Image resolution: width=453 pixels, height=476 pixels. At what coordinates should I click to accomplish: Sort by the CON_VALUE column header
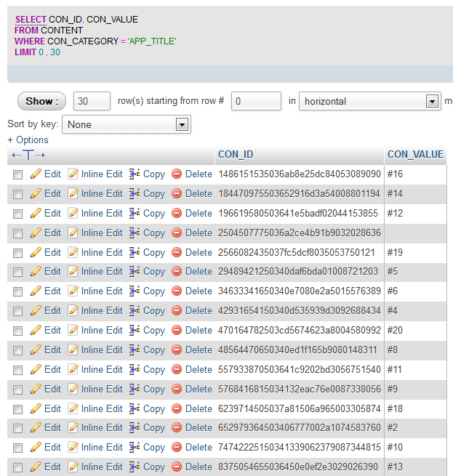(415, 154)
